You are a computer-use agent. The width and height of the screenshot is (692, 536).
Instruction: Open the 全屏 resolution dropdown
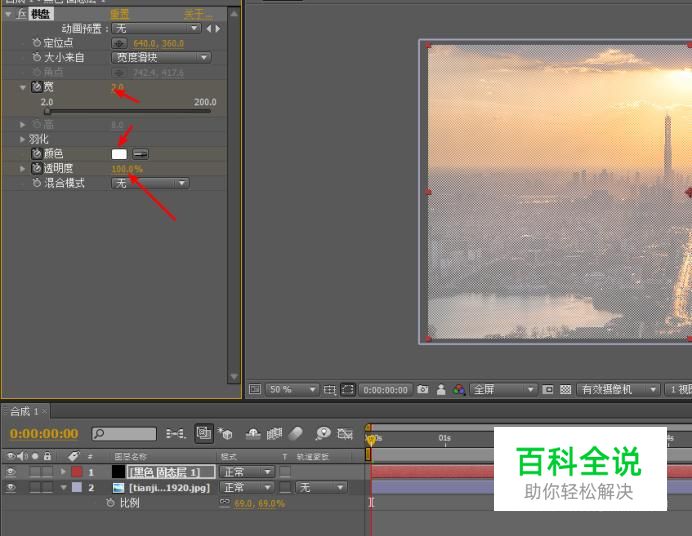click(503, 390)
